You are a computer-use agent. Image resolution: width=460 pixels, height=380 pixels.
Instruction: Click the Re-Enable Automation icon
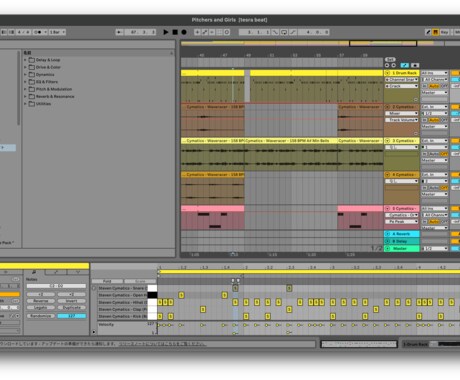pos(212,32)
